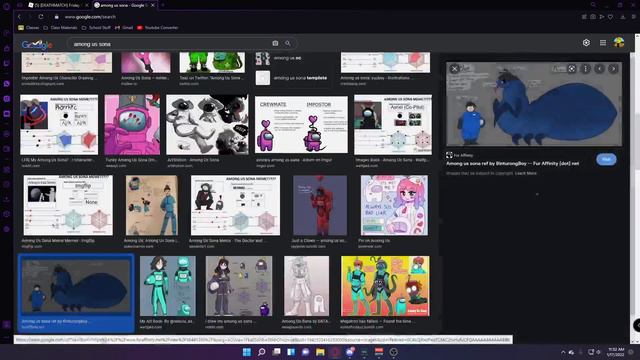Open the Class Materials bookmark folder
The height and width of the screenshot is (360, 640).
[x=60, y=28]
